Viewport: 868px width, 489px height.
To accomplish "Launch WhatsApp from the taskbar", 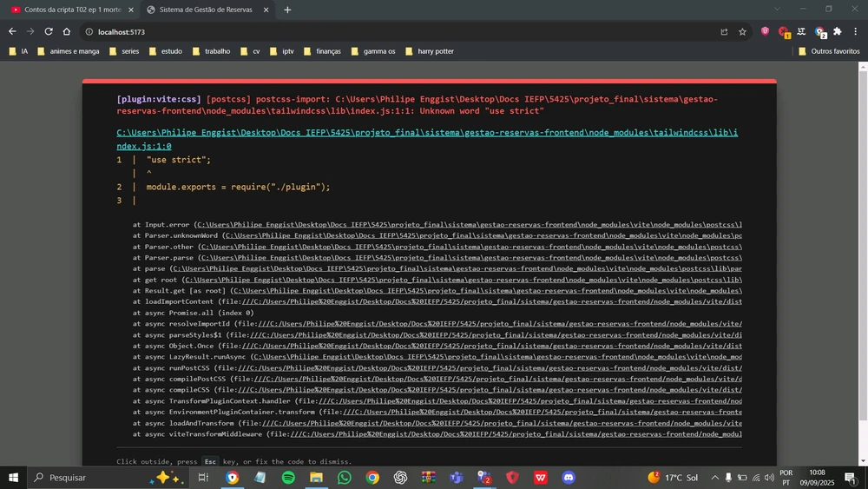I will [345, 478].
